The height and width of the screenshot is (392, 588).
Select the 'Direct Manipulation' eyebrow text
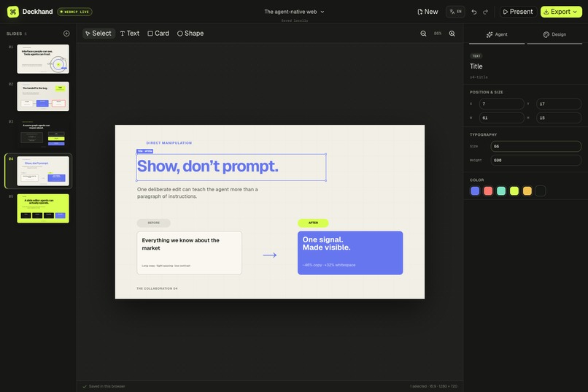pos(169,143)
